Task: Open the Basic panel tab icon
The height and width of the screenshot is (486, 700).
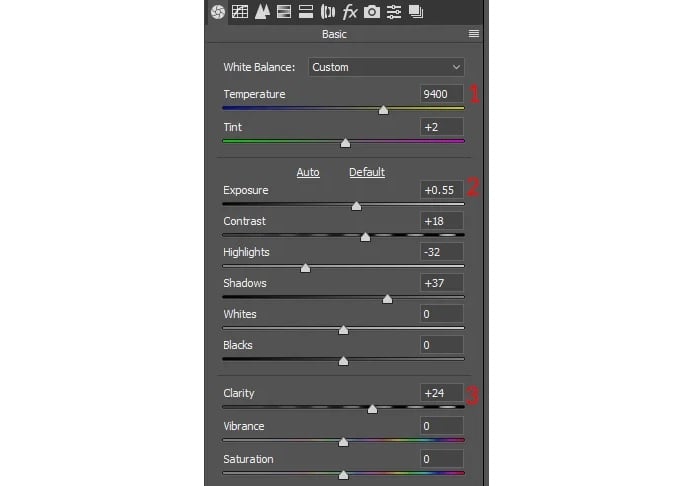Action: pos(218,12)
